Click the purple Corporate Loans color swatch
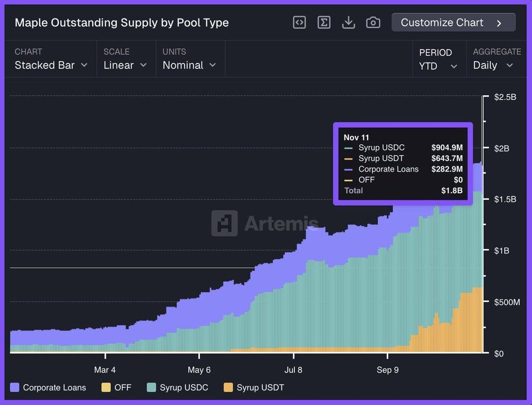This screenshot has height=405, width=532. click(x=15, y=387)
